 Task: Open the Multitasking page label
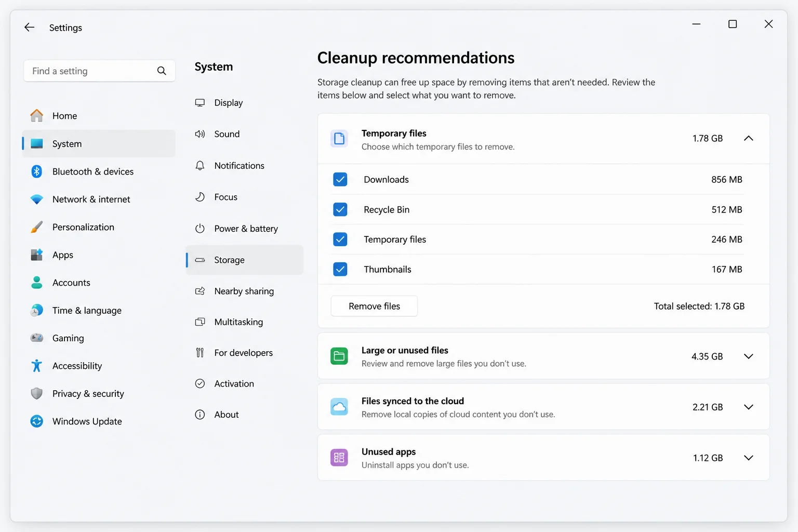[238, 322]
